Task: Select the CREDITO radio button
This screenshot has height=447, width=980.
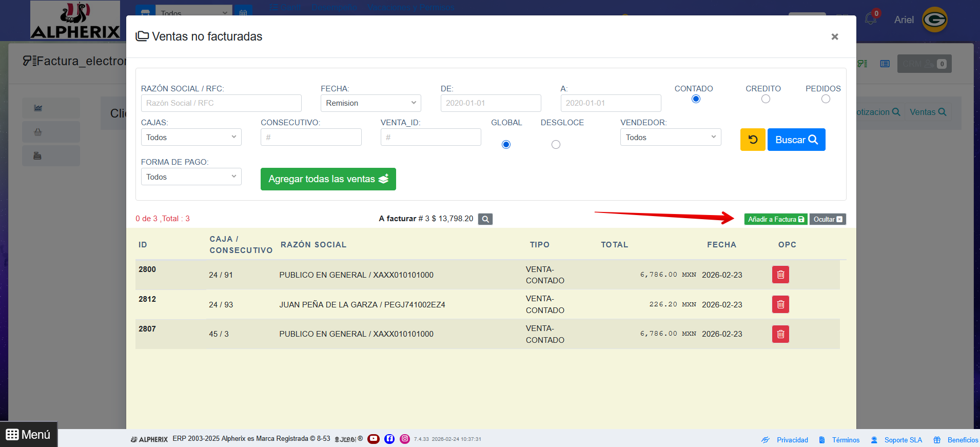Action: tap(765, 99)
